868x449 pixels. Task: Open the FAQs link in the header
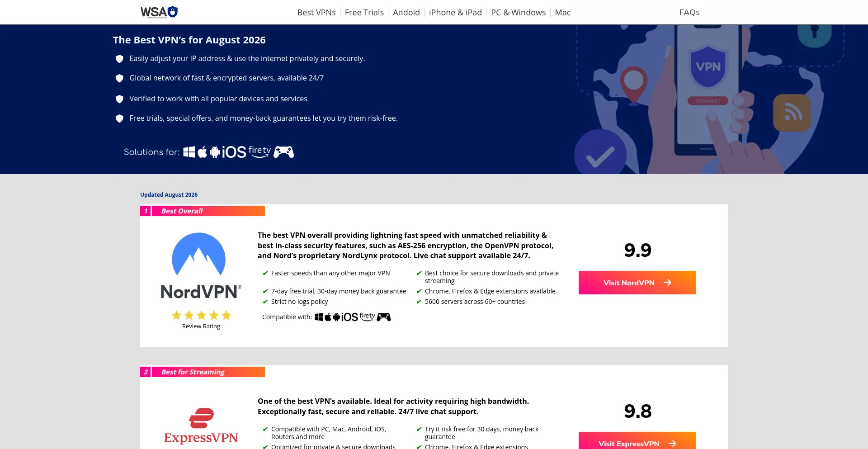689,12
